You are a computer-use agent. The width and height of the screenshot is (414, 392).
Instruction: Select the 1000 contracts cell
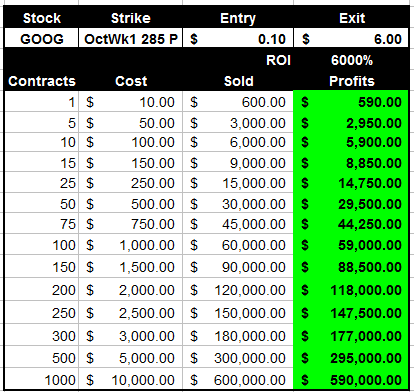[x=41, y=379]
